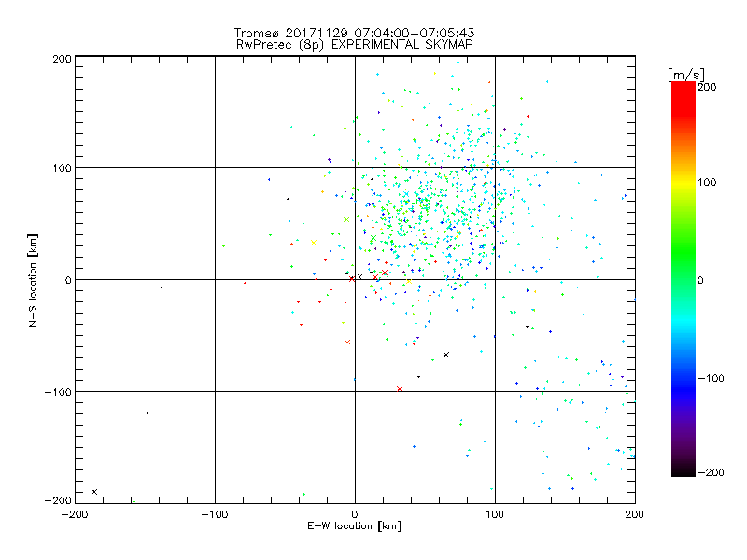
Task: Click the isolated black dot in the lower-left quadrant
Action: 147,413
